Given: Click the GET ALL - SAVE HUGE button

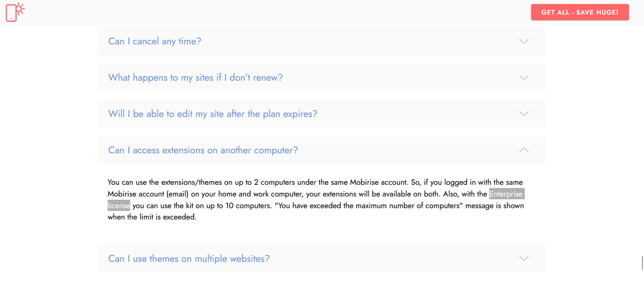Looking at the screenshot, I should tap(580, 12).
